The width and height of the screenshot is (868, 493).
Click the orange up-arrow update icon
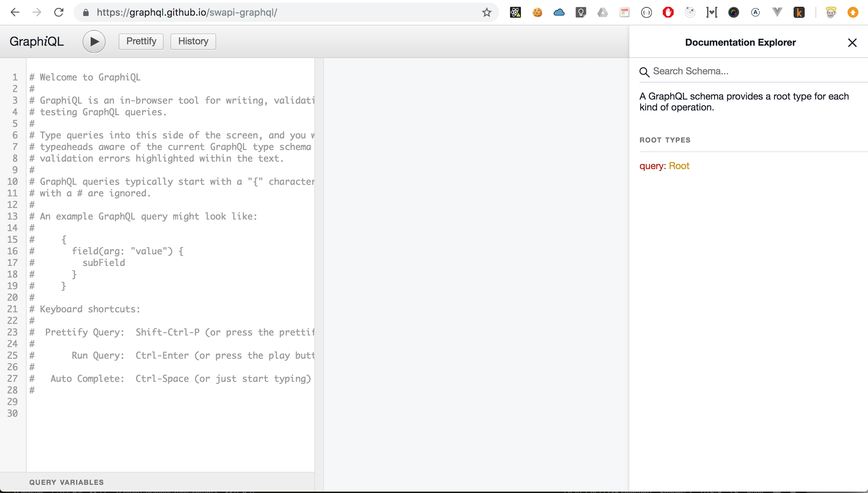853,13
